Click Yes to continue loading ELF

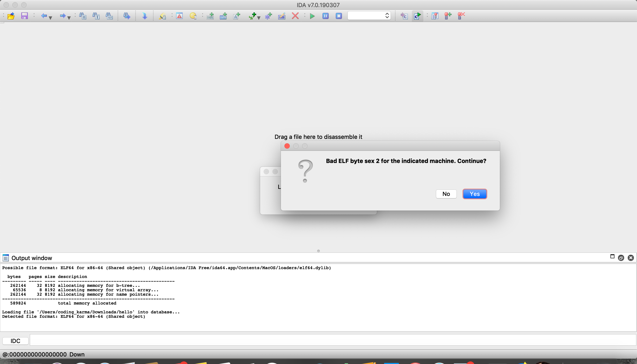point(474,194)
